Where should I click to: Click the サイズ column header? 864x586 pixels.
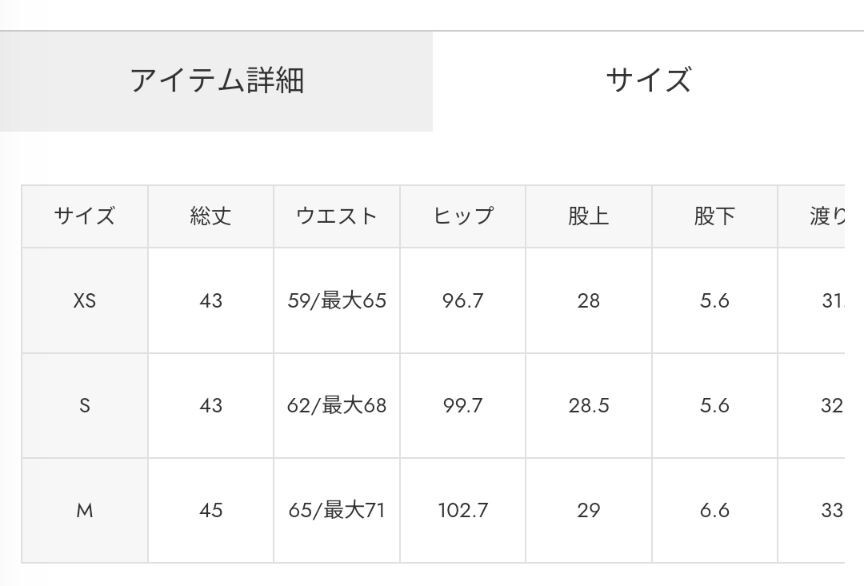(84, 216)
